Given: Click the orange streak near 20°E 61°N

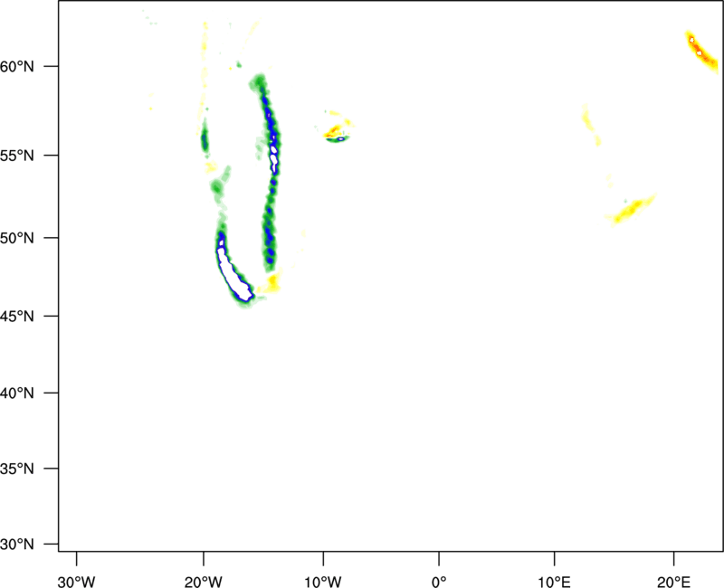Looking at the screenshot, I should click(x=701, y=52).
